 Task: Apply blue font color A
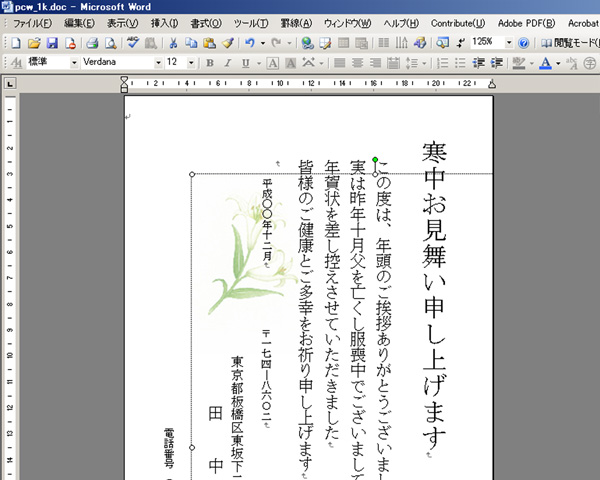[x=545, y=63]
